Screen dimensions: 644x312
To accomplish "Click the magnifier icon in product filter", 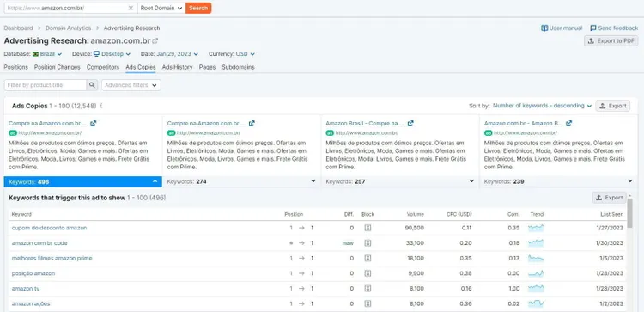I will [x=92, y=85].
